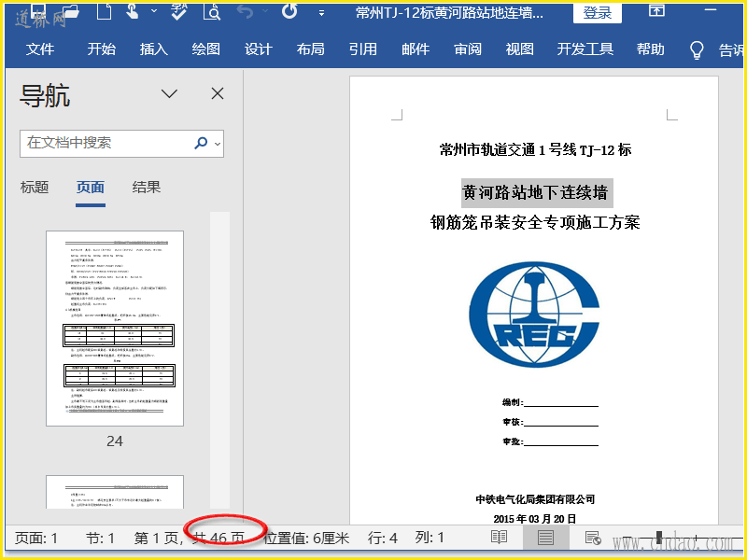Image resolution: width=747 pixels, height=560 pixels.
Task: Click the zoom slider handle
Action: 659,538
